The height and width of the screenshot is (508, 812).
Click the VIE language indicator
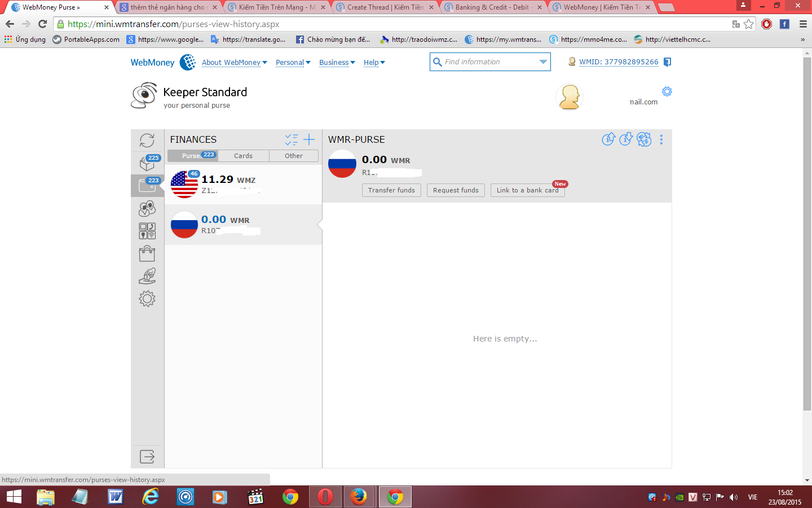coord(753,497)
